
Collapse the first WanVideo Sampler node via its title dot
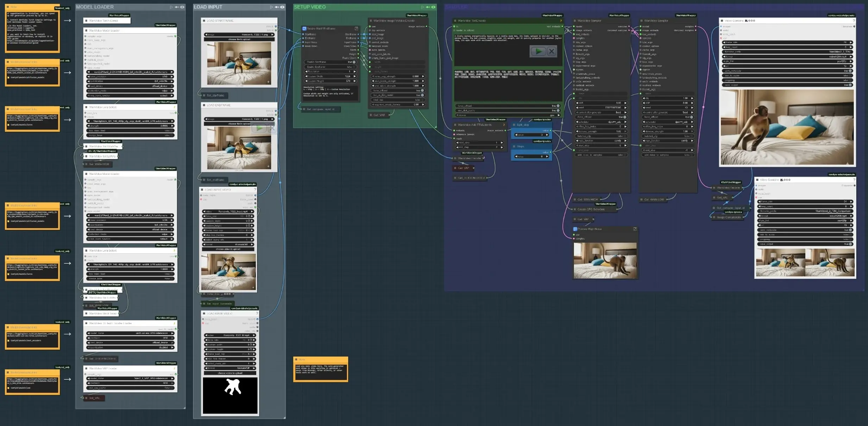coord(575,21)
